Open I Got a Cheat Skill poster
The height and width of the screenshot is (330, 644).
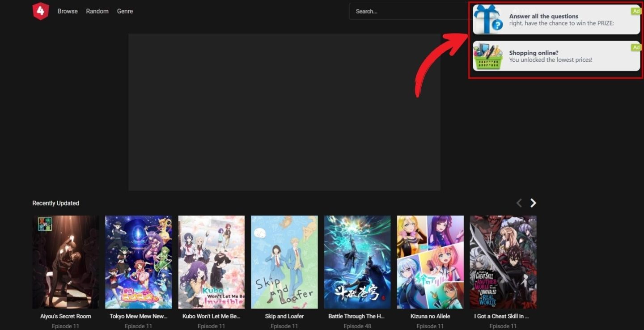point(503,262)
